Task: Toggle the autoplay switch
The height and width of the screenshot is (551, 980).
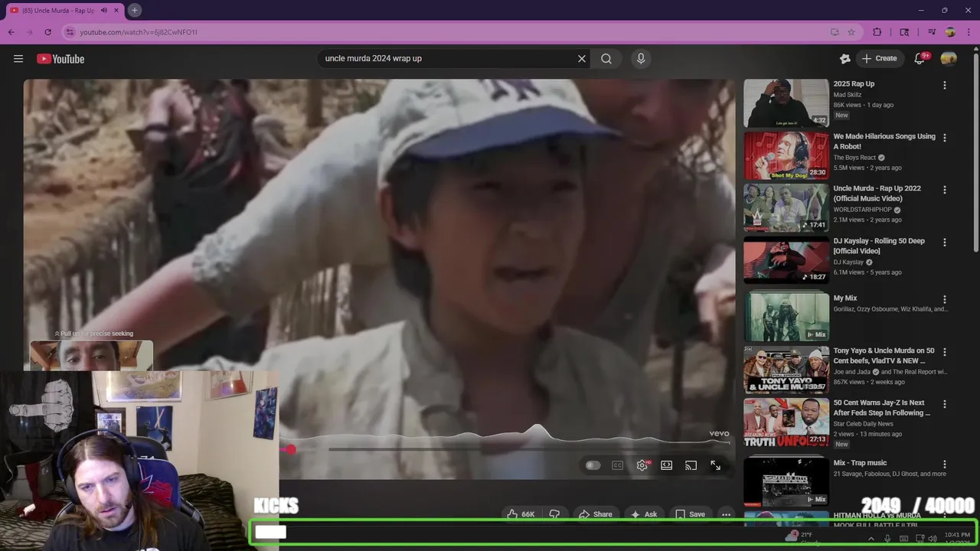Action: coord(593,465)
